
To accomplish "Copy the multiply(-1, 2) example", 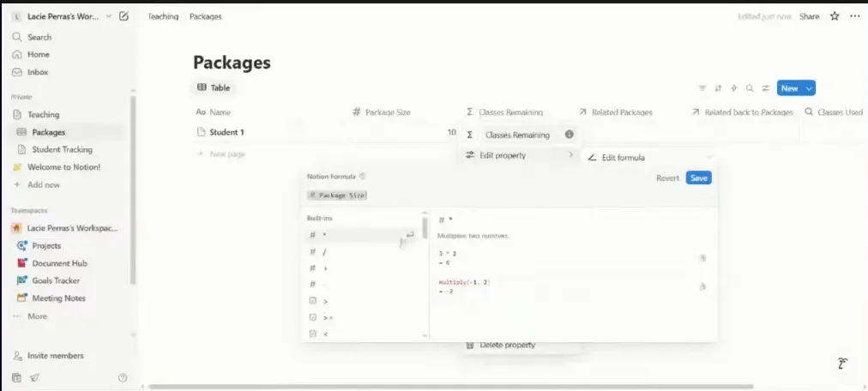I will [702, 286].
